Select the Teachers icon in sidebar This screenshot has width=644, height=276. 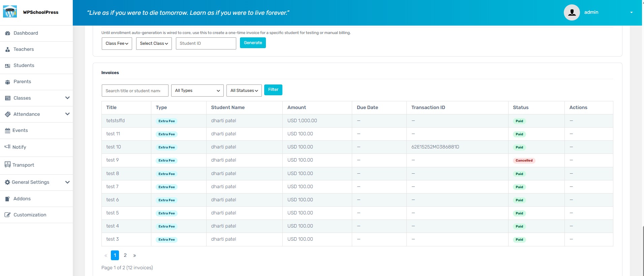click(x=7, y=49)
